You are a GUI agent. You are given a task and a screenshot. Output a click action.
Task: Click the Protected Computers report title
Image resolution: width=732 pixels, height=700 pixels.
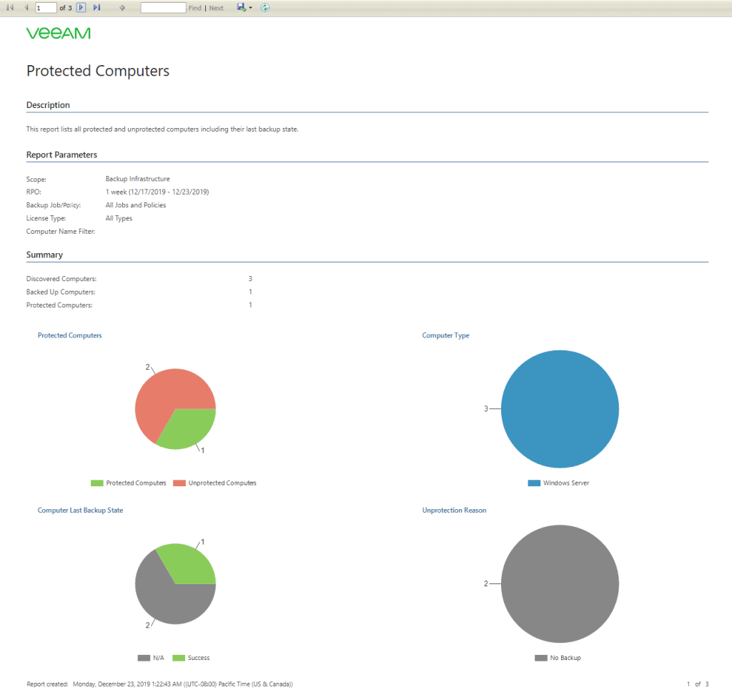[x=98, y=71]
